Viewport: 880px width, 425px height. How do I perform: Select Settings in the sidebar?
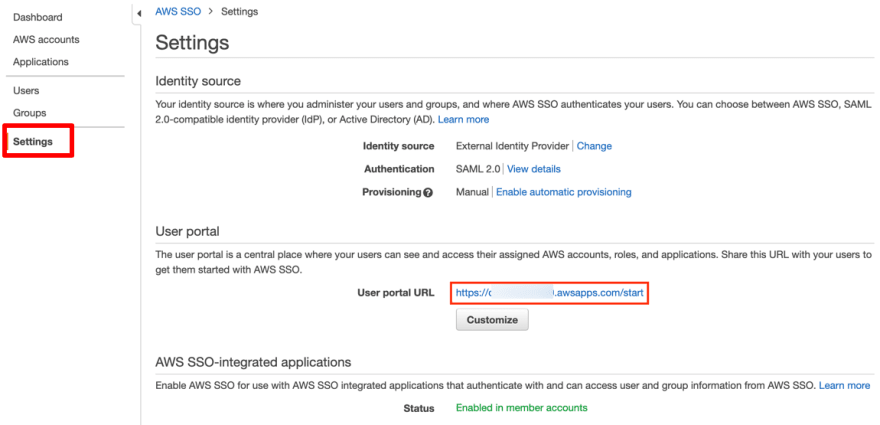tap(33, 141)
